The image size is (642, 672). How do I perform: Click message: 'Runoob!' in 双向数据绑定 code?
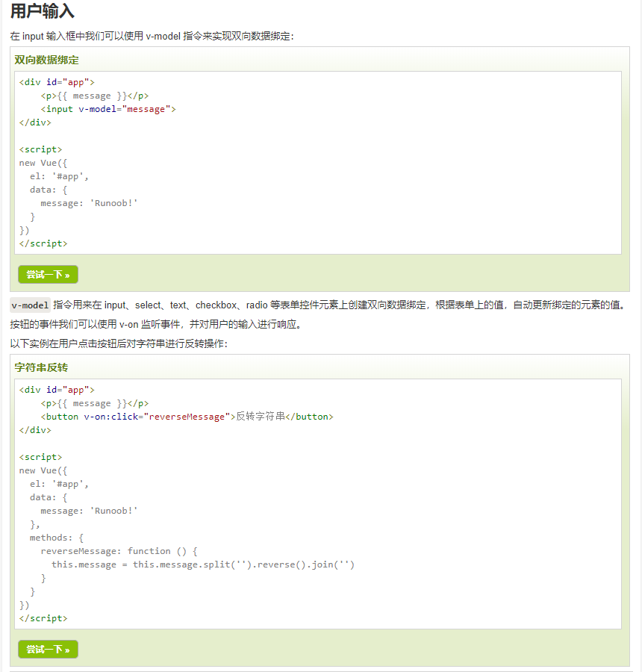(89, 203)
